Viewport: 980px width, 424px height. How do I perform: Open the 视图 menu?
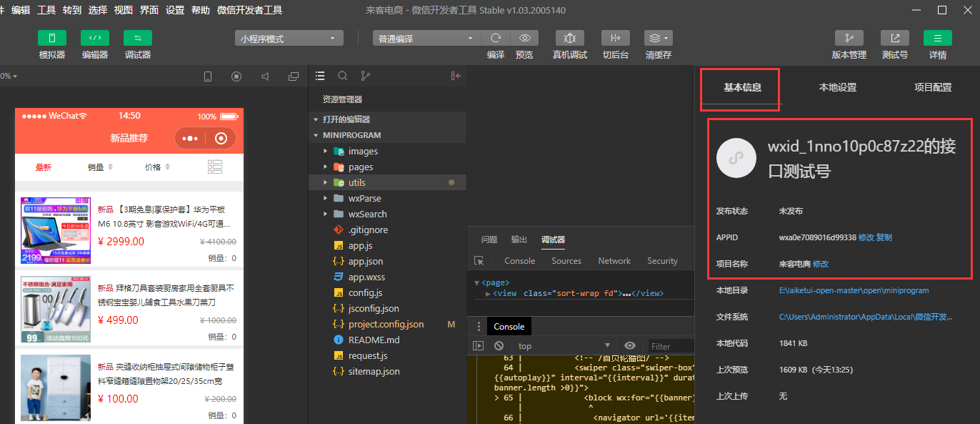point(124,10)
